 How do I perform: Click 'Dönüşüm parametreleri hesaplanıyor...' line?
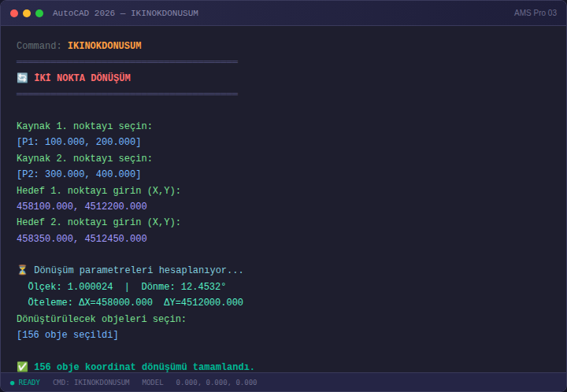[x=139, y=270]
